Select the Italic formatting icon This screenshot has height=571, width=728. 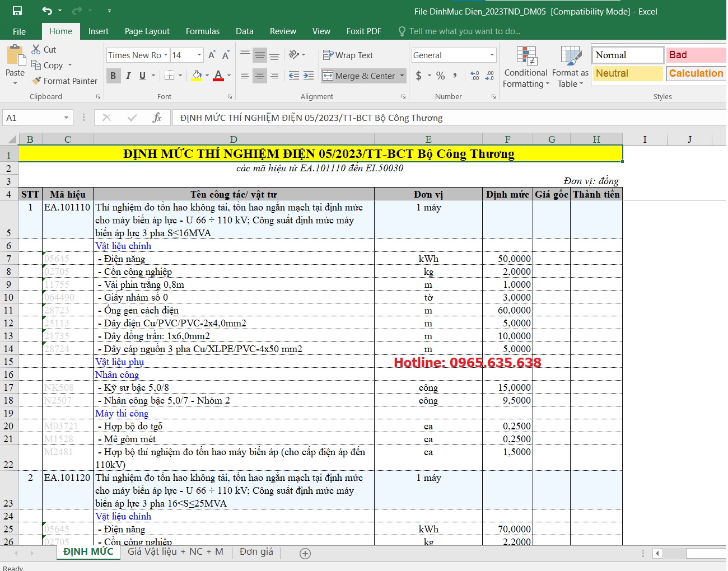click(128, 76)
